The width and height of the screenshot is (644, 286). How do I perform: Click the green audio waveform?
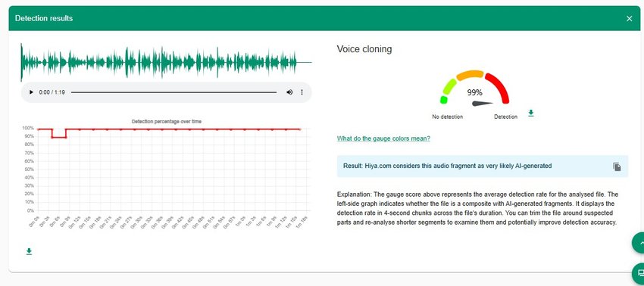166,62
